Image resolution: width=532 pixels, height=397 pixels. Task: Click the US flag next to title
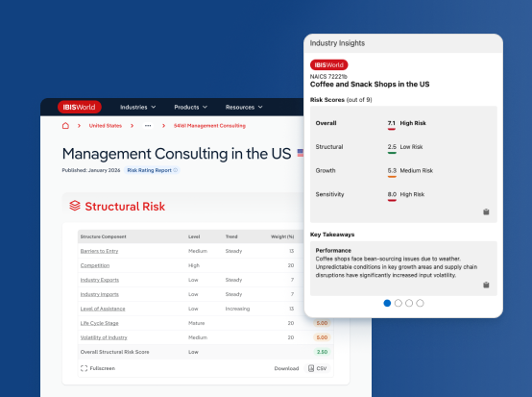[301, 153]
